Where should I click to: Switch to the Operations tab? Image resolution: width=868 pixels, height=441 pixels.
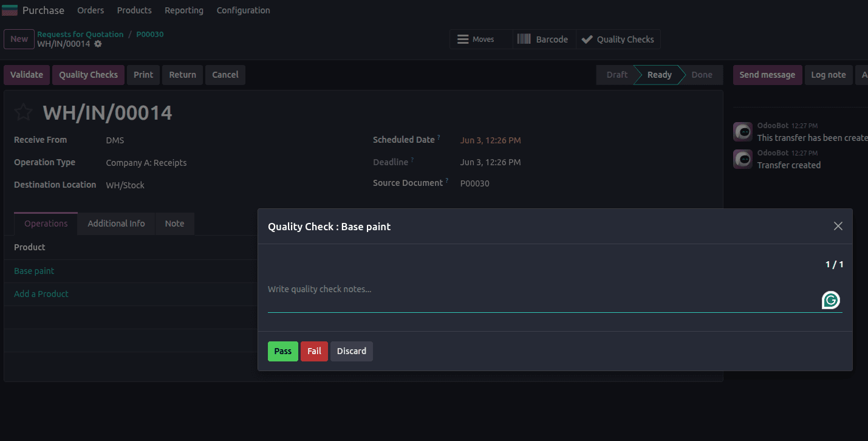[46, 224]
